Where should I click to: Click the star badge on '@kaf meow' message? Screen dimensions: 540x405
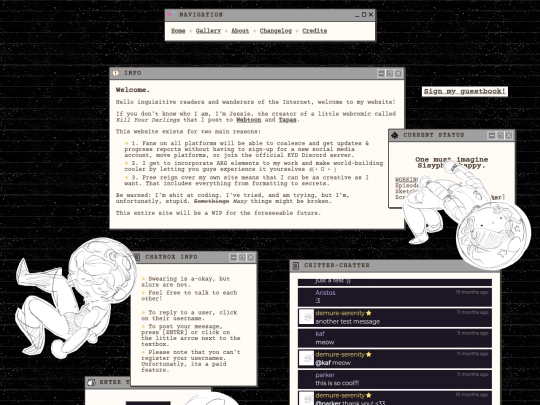[x=369, y=354]
